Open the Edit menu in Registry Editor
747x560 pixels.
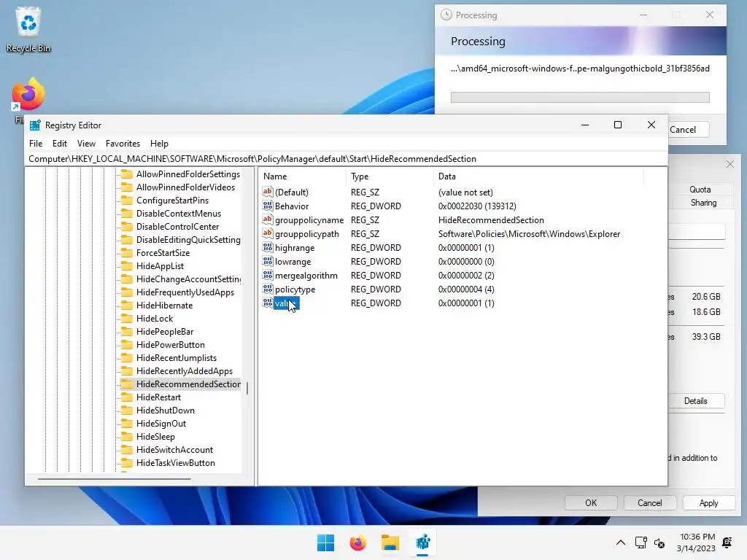click(60, 144)
